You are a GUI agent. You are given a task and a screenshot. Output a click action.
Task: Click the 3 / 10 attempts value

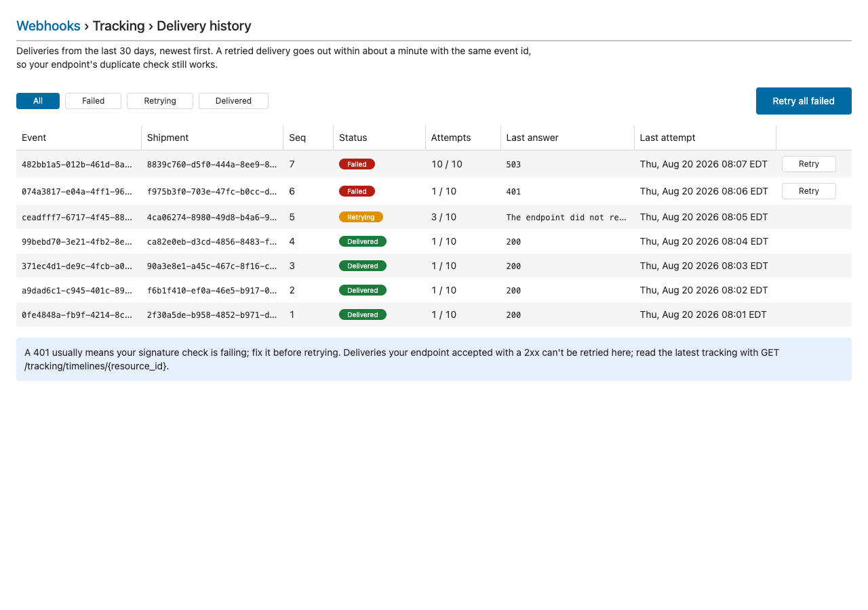(x=444, y=217)
